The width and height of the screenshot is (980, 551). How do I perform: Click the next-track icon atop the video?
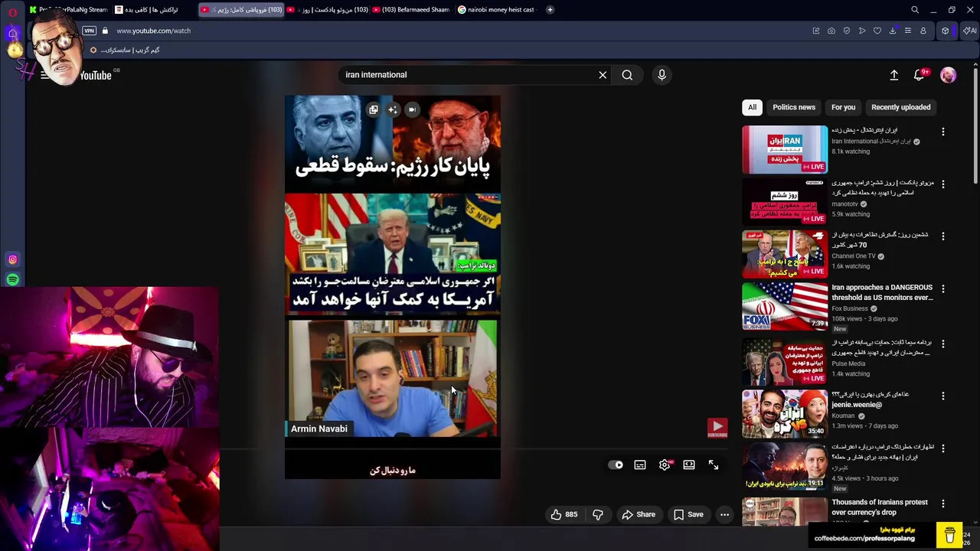(412, 109)
